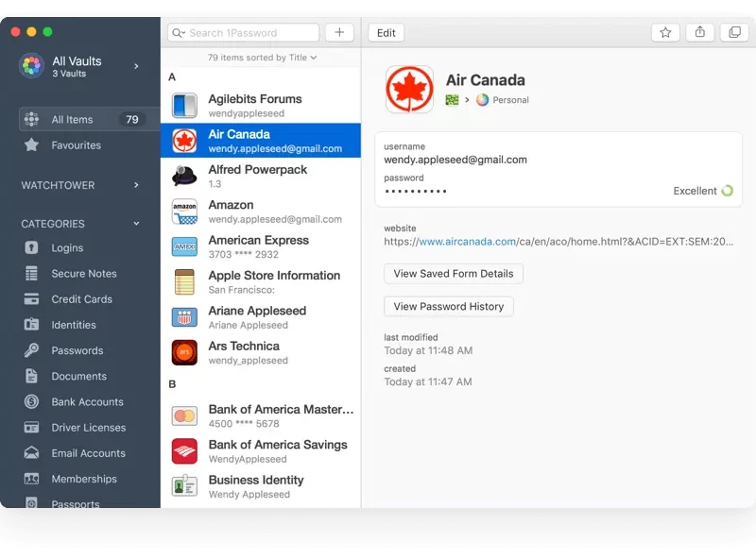
Task: Click the plus button to add item
Action: pyautogui.click(x=339, y=33)
